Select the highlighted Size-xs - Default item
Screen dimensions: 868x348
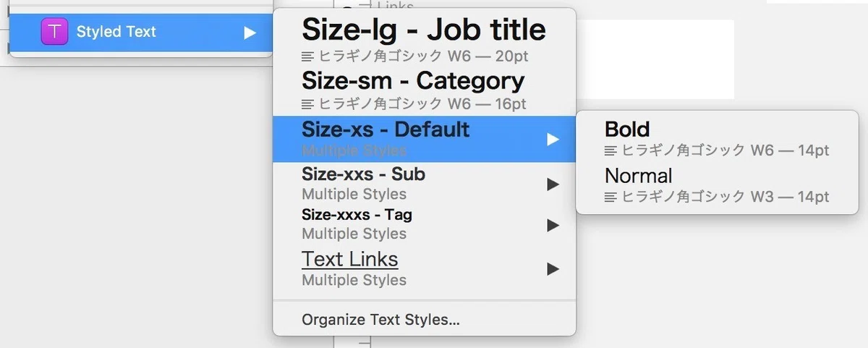pos(425,138)
